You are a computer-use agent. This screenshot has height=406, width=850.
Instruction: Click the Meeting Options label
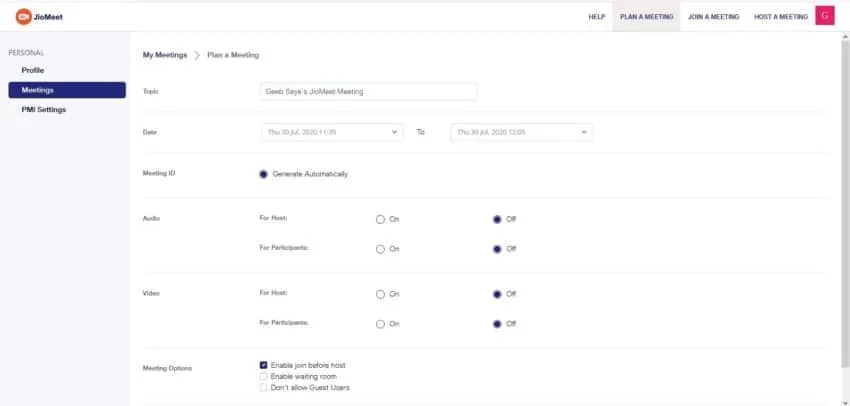(167, 369)
